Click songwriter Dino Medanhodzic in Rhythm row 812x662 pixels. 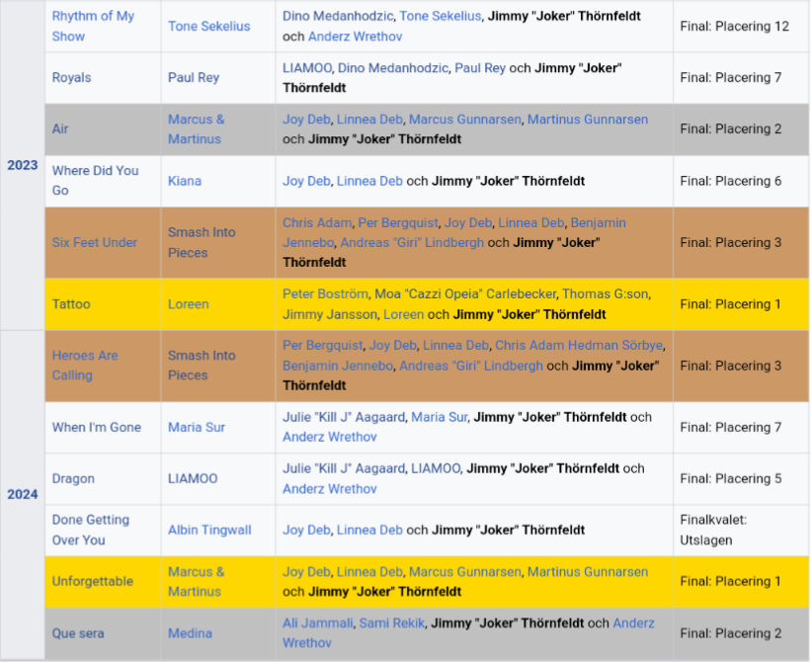pyautogui.click(x=338, y=16)
